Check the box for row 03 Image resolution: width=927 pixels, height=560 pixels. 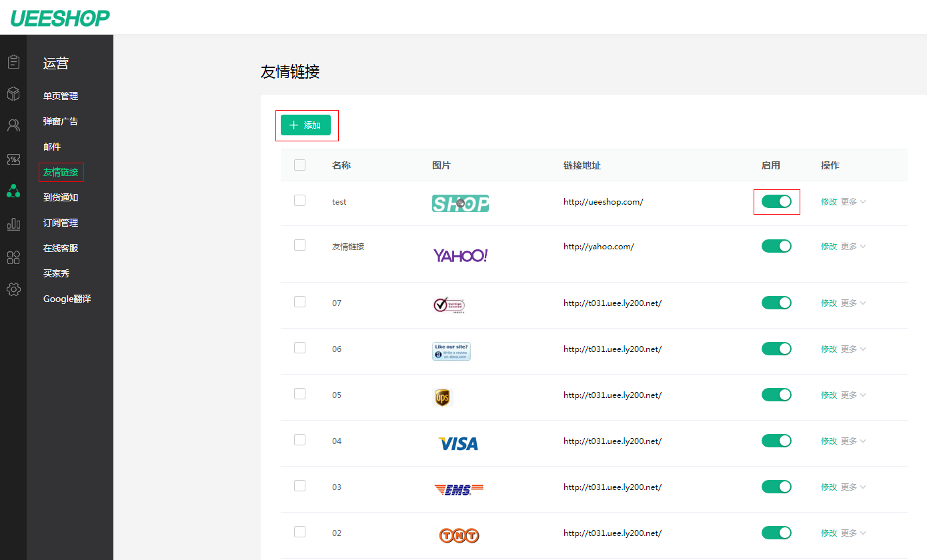(x=299, y=485)
